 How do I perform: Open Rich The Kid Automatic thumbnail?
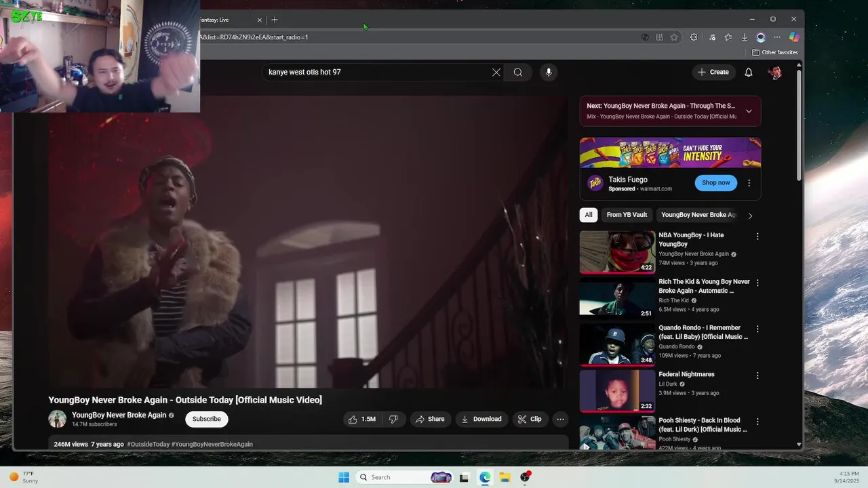click(617, 298)
